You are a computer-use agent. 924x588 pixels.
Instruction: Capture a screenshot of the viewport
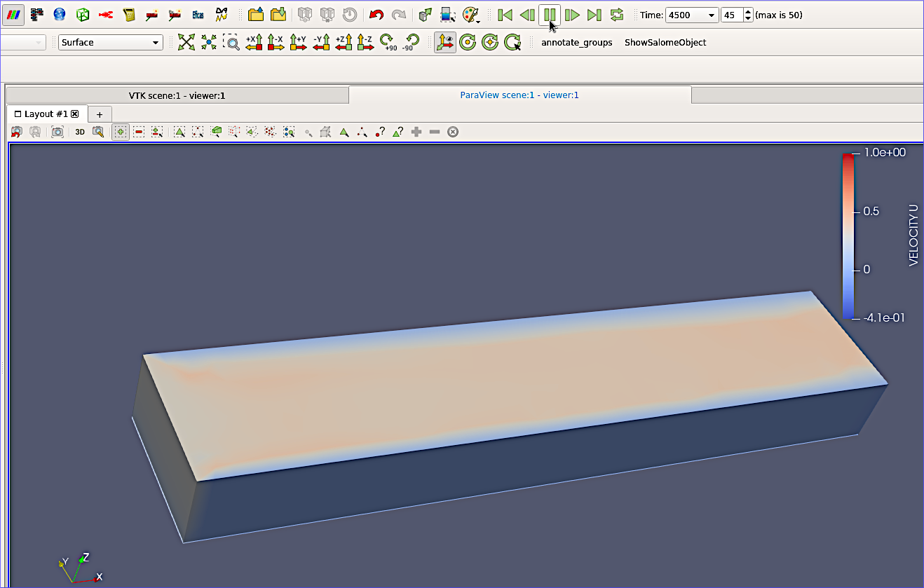(57, 132)
